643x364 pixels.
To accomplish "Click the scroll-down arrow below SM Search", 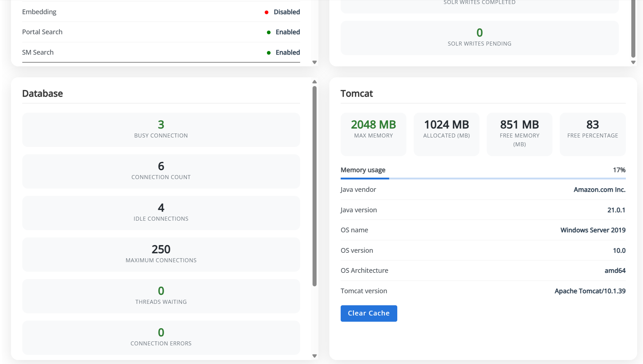I will [x=314, y=62].
